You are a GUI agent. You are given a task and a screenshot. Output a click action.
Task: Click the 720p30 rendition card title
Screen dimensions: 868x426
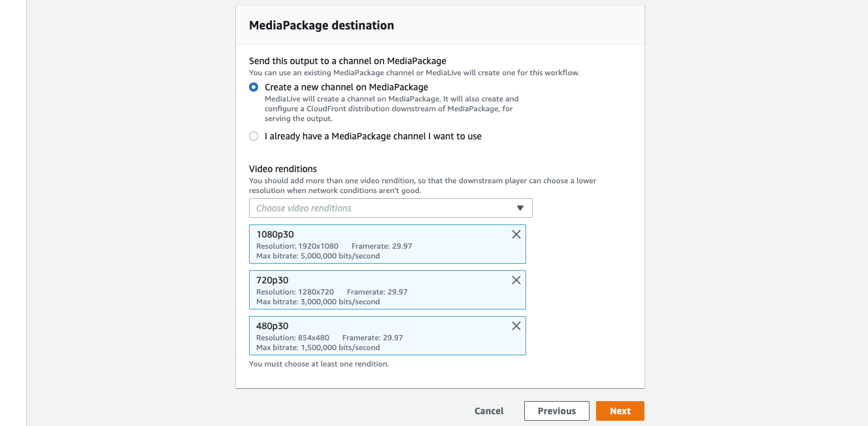pyautogui.click(x=272, y=280)
